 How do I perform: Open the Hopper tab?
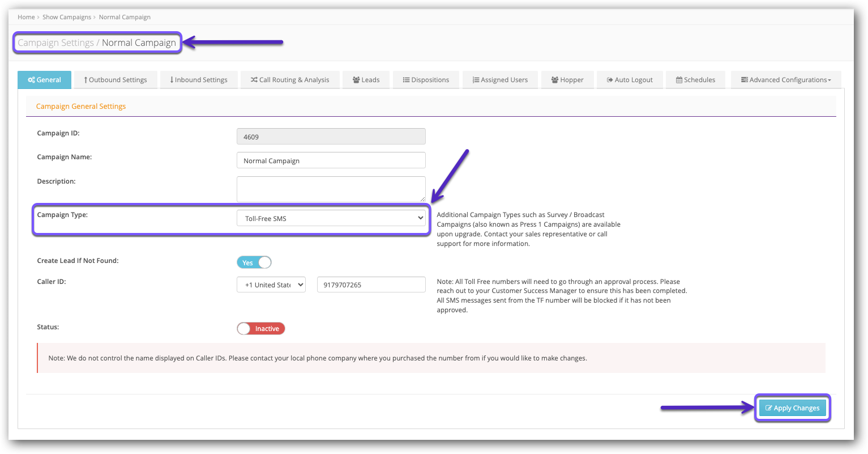point(567,80)
